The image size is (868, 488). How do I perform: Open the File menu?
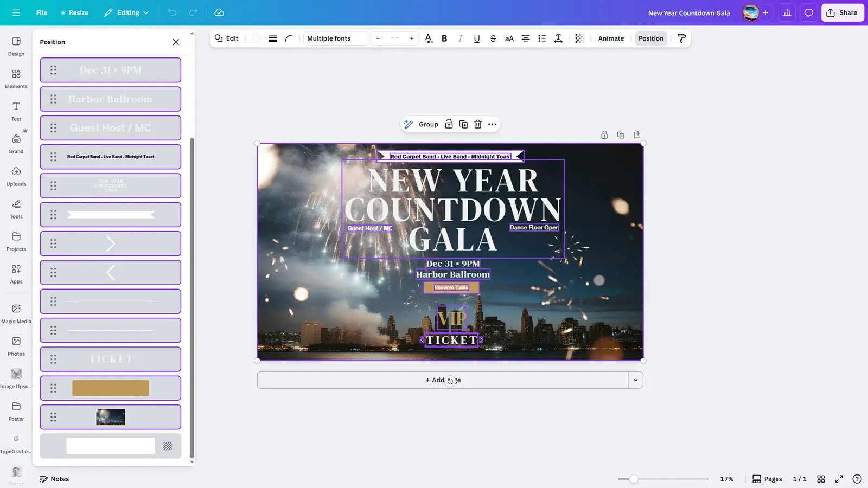42,12
